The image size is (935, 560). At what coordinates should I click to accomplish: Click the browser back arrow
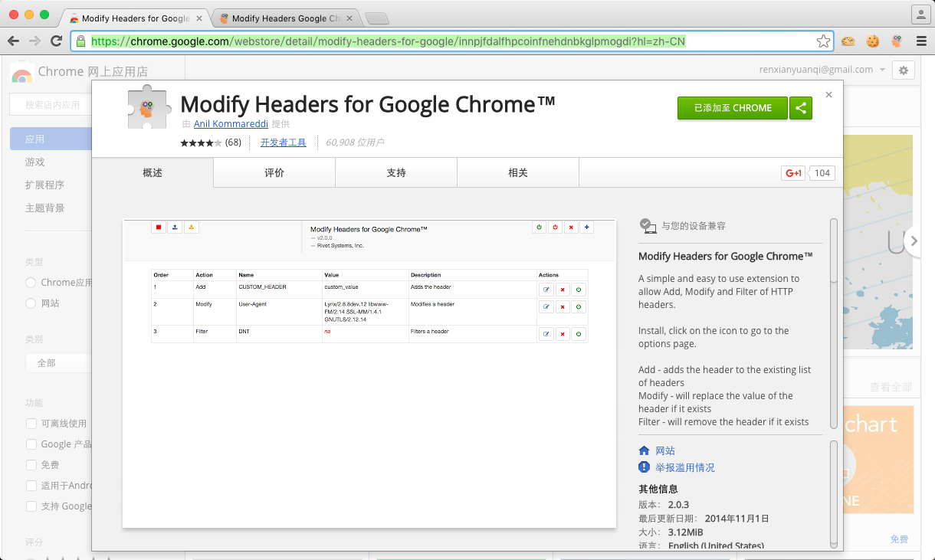(14, 41)
